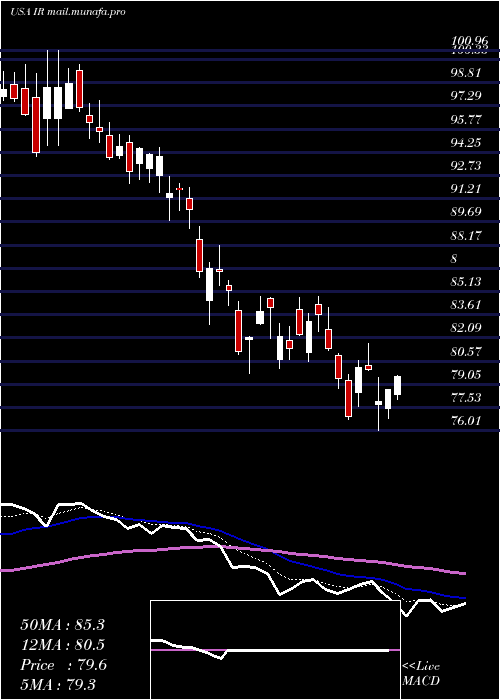The height and width of the screenshot is (700, 500).
Task: Select the 91.21 price axis label
Action: (x=466, y=189)
